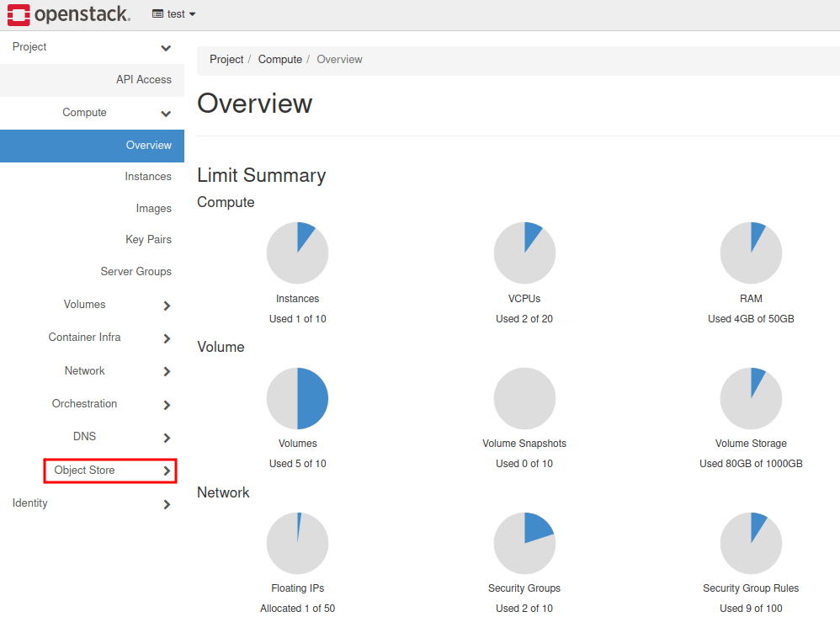Open Images in the sidebar
Viewport: 840px width, 633px height.
pyautogui.click(x=153, y=209)
